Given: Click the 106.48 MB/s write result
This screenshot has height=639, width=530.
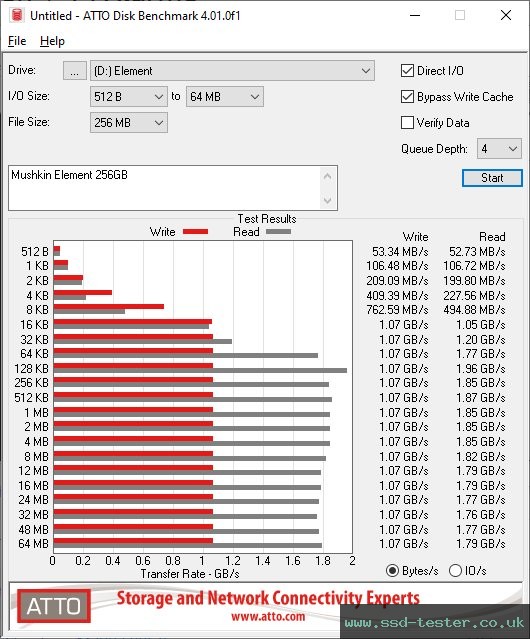Looking at the screenshot, I should 397,266.
